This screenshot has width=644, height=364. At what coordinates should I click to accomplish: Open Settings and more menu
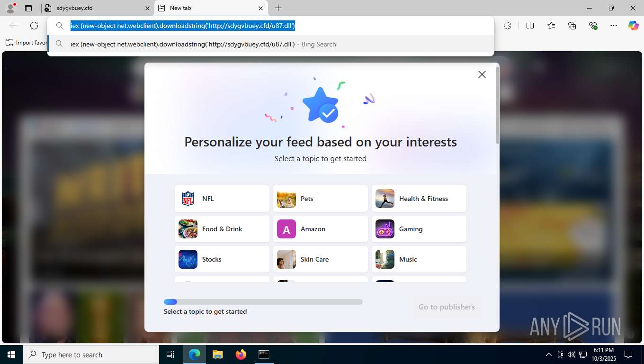pos(614,26)
